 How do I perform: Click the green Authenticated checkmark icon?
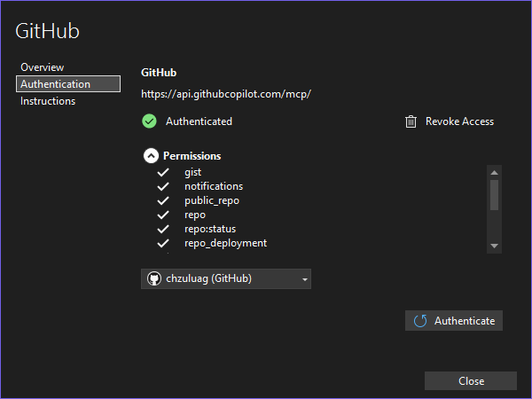tap(149, 121)
